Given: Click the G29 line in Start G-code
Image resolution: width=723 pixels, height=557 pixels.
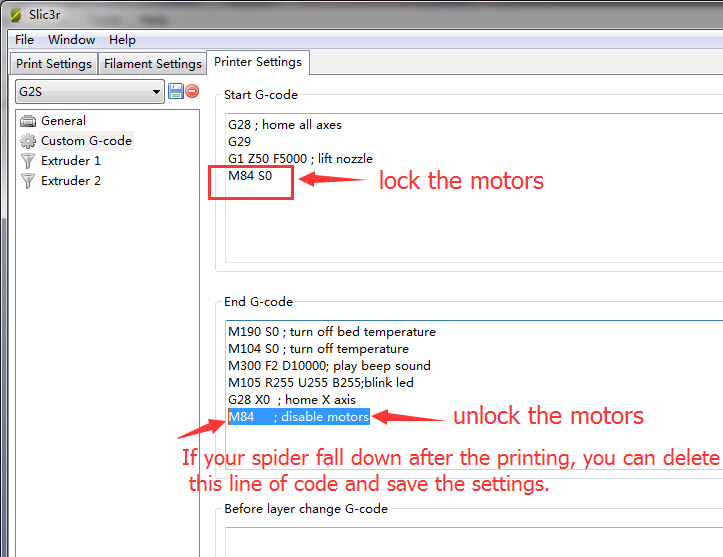Looking at the screenshot, I should 239,142.
